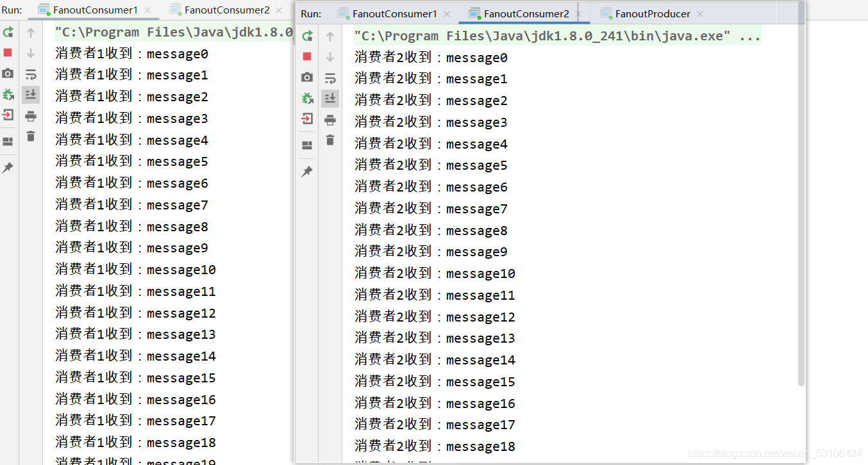Rerun FanoutConsumer2 in the front Run window
Viewport: 868px width, 465px height.
(x=307, y=36)
